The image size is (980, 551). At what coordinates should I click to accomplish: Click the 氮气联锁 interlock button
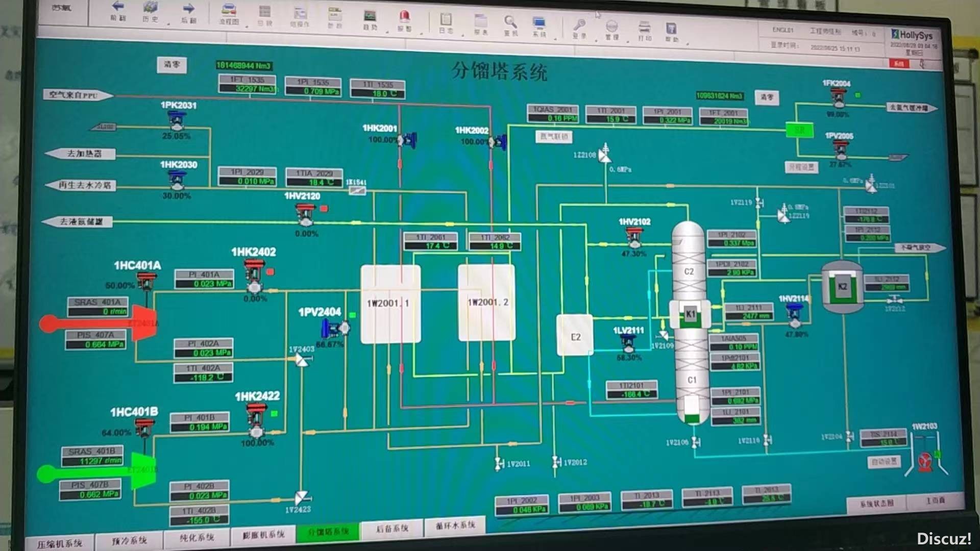tap(554, 137)
